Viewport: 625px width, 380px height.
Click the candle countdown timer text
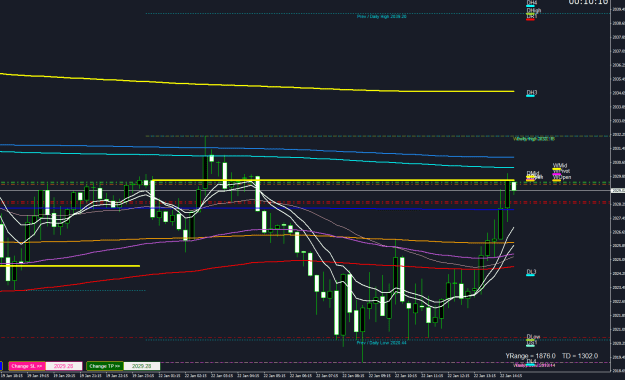[x=588, y=2]
